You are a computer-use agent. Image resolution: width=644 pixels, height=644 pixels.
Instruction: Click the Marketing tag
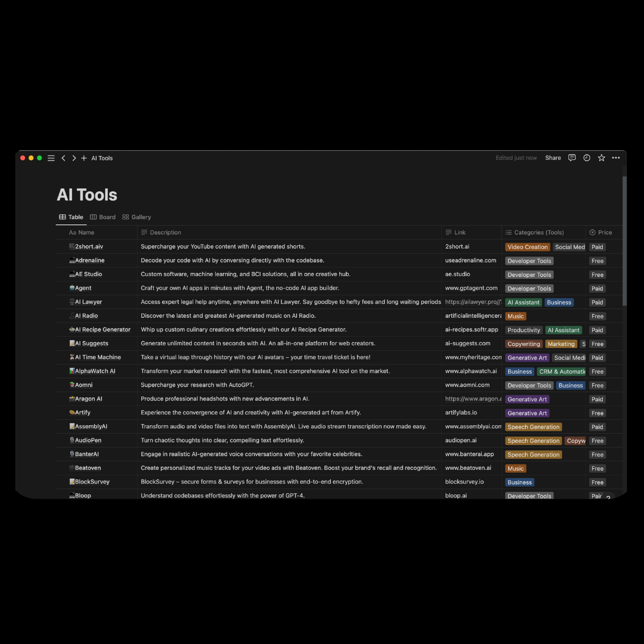click(561, 344)
